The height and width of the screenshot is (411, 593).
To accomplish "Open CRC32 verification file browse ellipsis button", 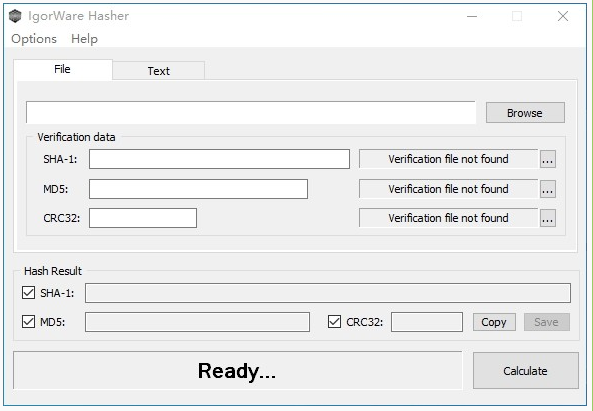I will point(548,218).
